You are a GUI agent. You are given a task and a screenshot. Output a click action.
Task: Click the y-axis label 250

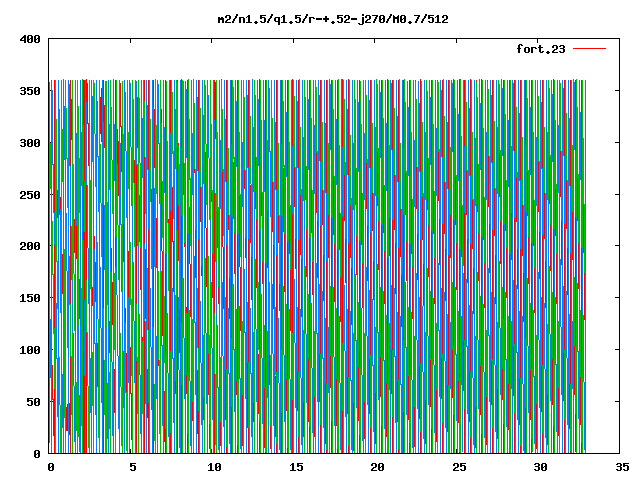click(x=30, y=195)
